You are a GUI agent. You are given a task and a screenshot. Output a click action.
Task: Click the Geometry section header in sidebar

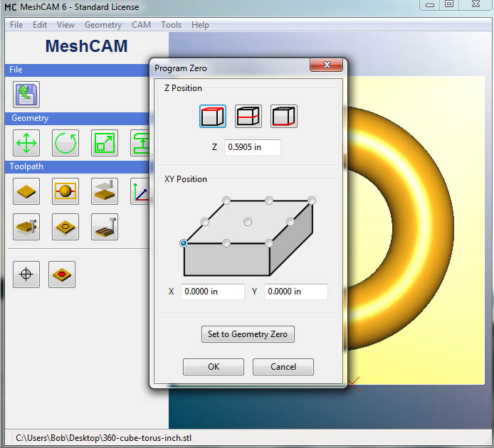(77, 118)
